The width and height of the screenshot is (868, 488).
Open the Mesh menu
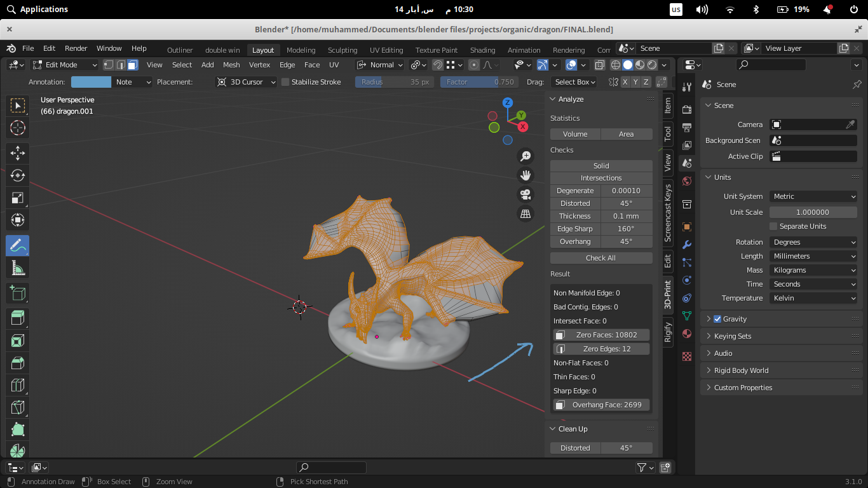coord(231,65)
